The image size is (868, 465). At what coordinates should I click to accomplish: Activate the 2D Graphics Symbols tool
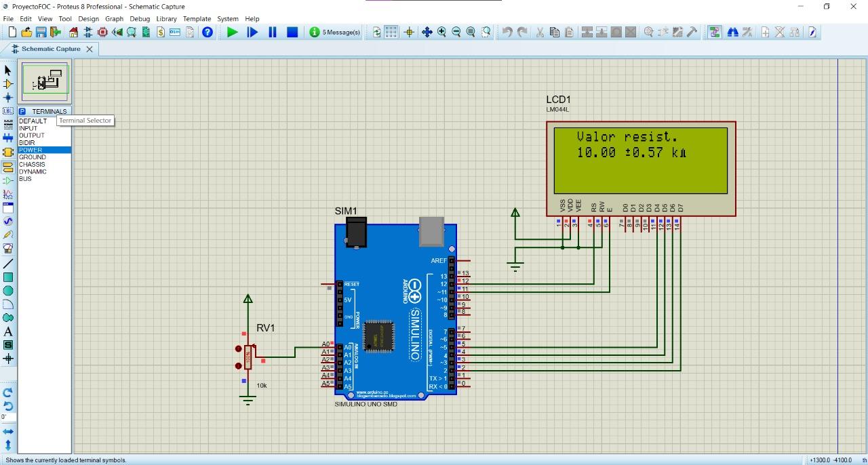[8, 345]
